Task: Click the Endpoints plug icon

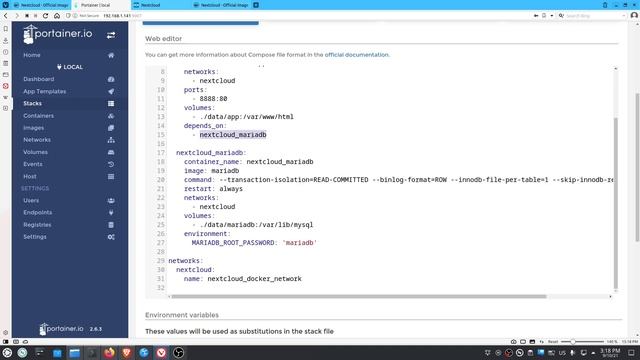Action: pyautogui.click(x=111, y=213)
